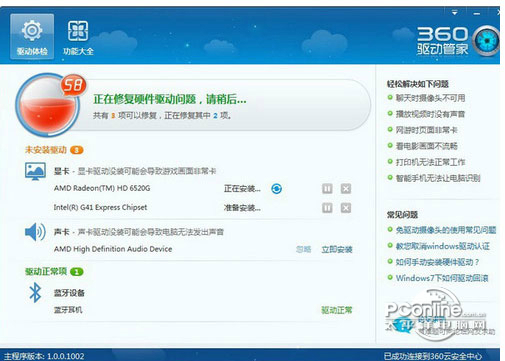Click the 正在安装... status text
Image resolution: width=505 pixels, height=361 pixels.
(x=242, y=189)
